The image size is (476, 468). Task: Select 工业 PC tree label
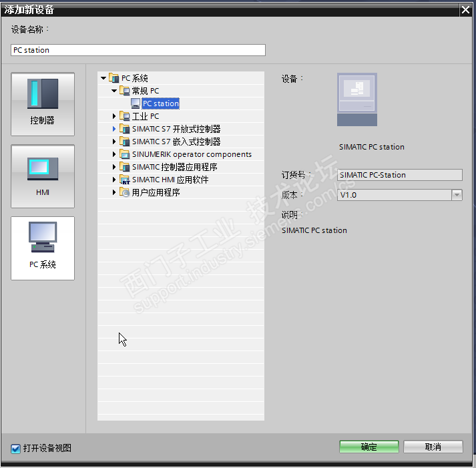[146, 116]
